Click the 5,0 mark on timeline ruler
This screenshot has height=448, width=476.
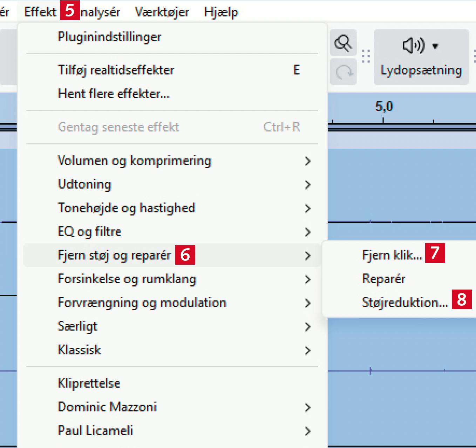384,107
